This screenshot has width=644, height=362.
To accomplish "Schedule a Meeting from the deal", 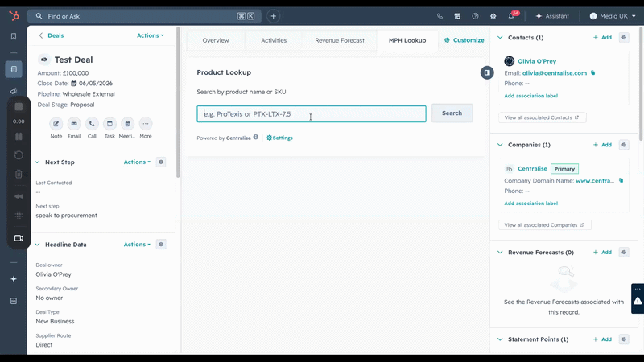I will click(x=127, y=124).
